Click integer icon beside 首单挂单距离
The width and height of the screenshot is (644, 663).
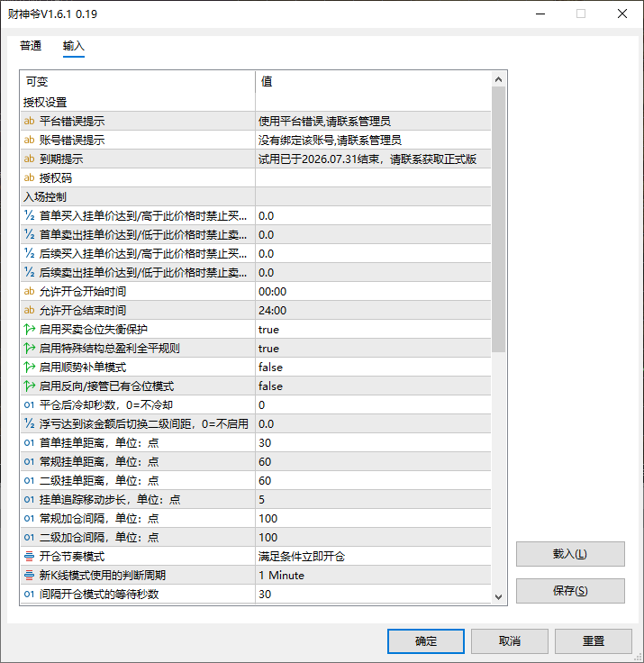29,442
